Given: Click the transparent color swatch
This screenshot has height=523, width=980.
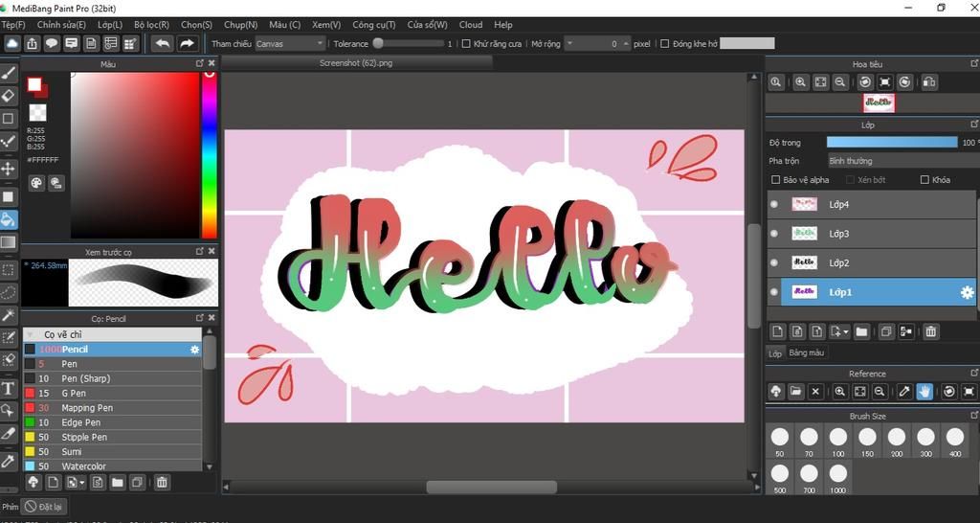Looking at the screenshot, I should click(37, 113).
